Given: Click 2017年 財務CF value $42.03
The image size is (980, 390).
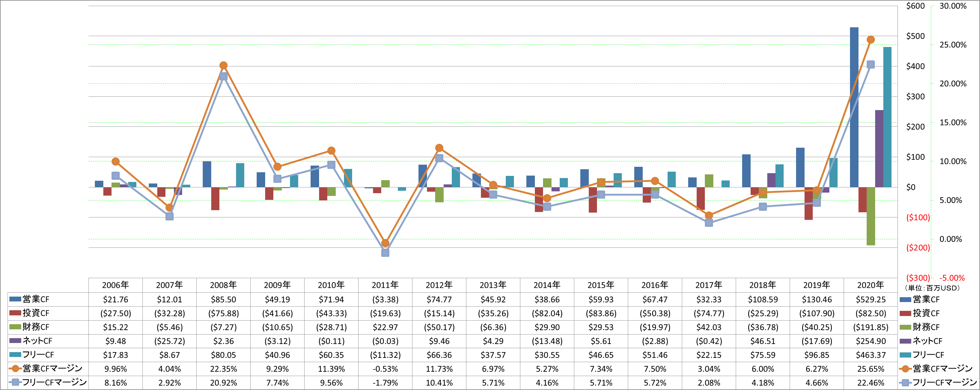Looking at the screenshot, I should (709, 327).
